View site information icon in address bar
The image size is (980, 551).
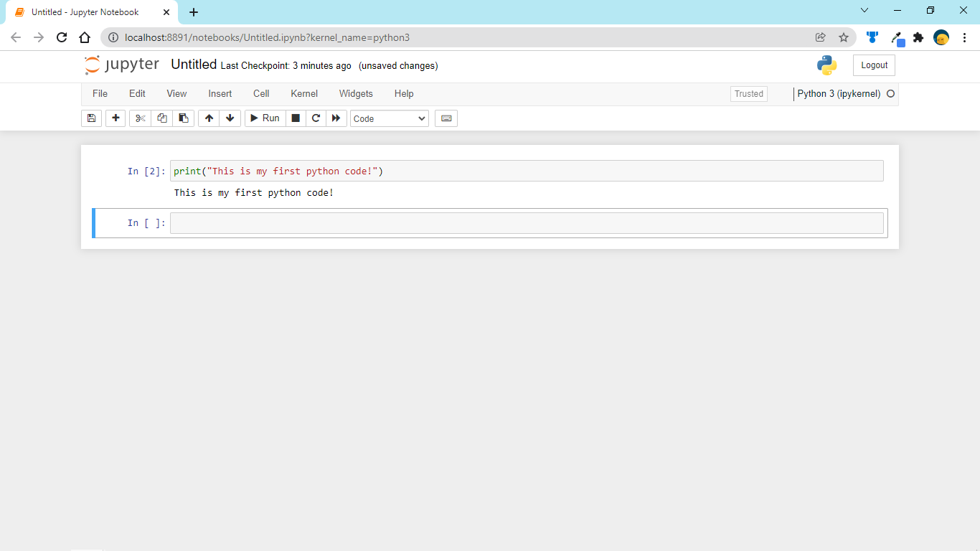coord(113,37)
